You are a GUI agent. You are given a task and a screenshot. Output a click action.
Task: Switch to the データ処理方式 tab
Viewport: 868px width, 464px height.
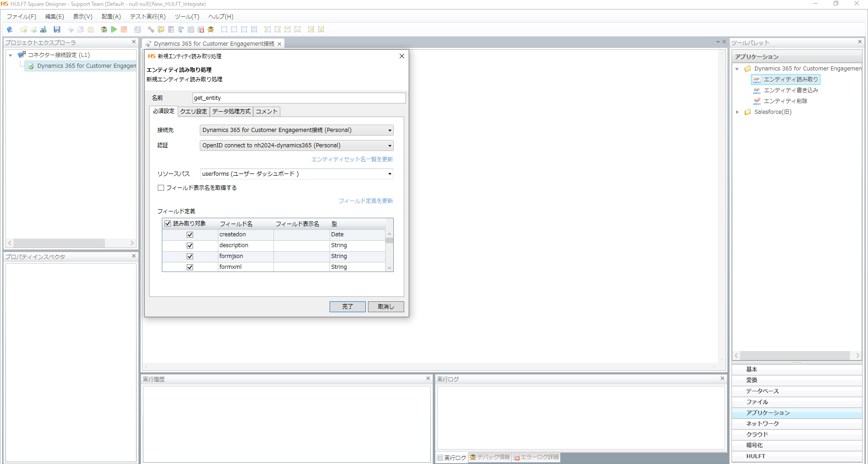(231, 112)
